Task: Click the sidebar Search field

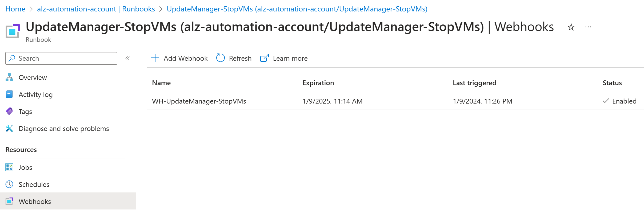Action: 61,58
